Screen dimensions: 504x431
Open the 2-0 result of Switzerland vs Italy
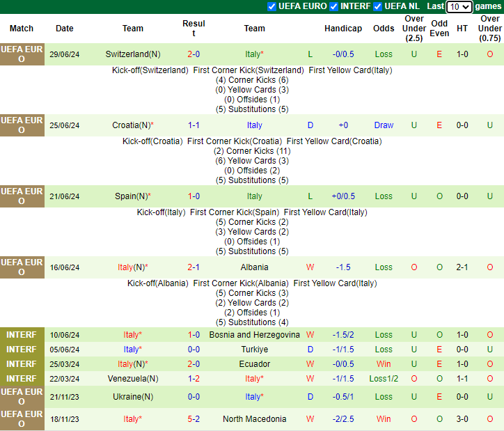pyautogui.click(x=194, y=54)
